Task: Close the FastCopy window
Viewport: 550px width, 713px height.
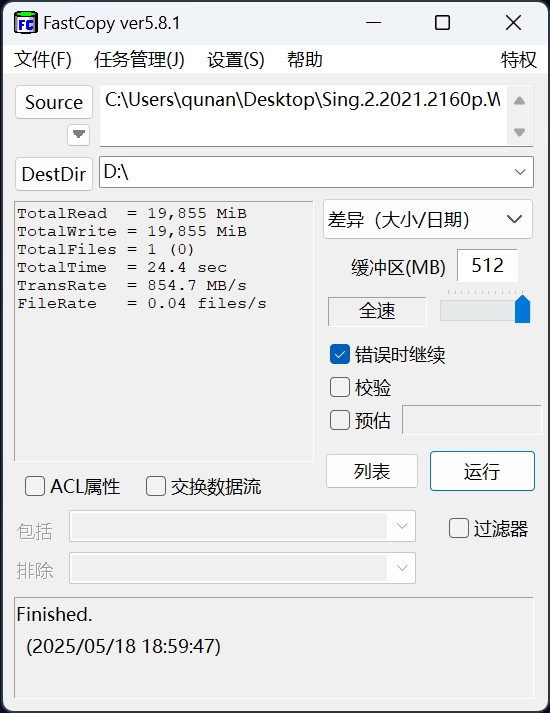Action: 513,22
